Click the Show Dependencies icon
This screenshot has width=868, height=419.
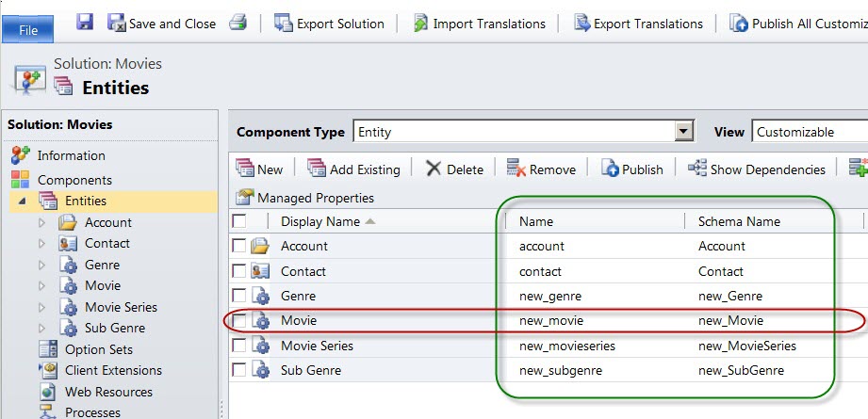[x=697, y=168]
